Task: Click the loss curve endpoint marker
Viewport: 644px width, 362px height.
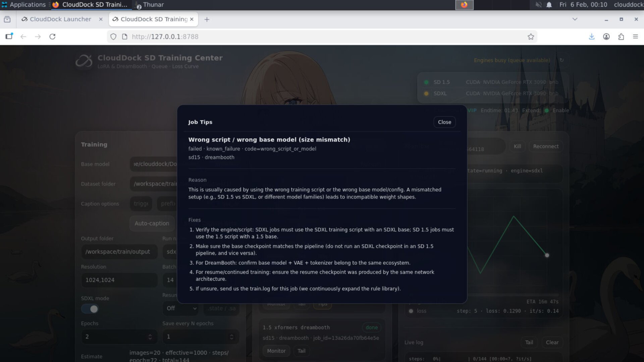Action: tap(547, 256)
